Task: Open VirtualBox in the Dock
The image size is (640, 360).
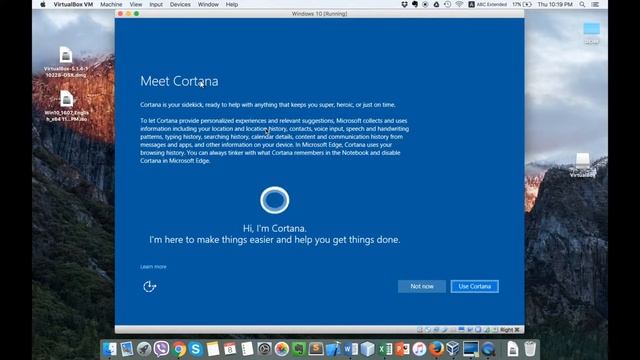Action: coord(453,349)
